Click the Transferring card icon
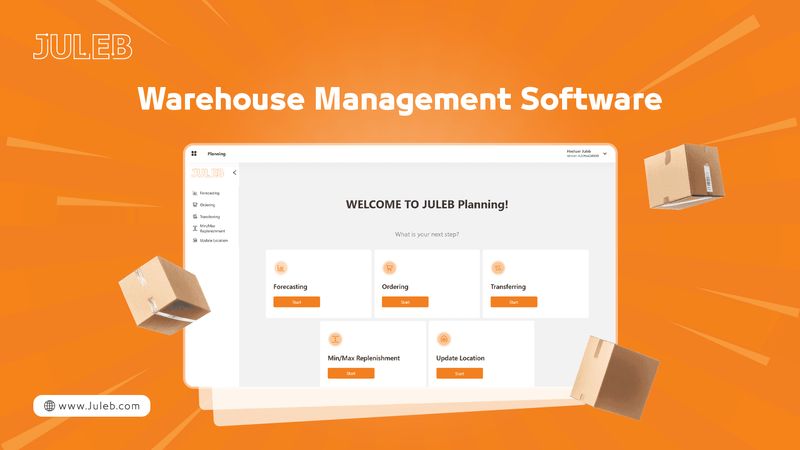Screen dimensions: 800x450 tap(498, 267)
